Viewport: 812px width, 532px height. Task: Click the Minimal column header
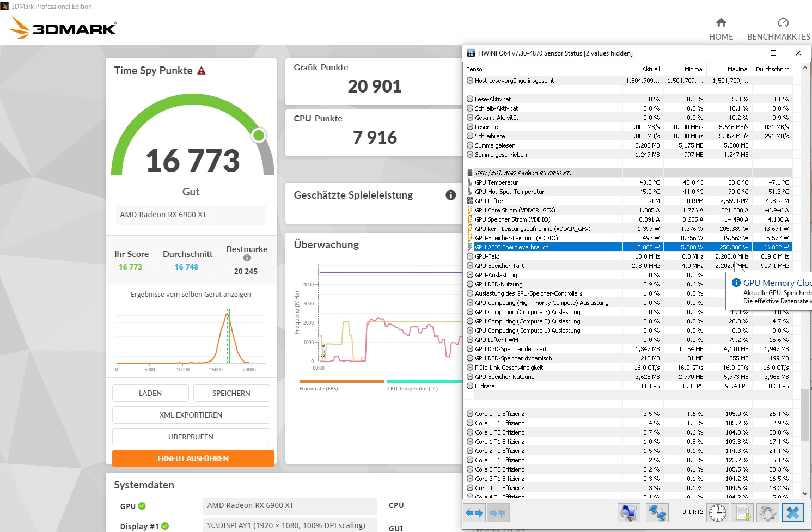(x=685, y=69)
